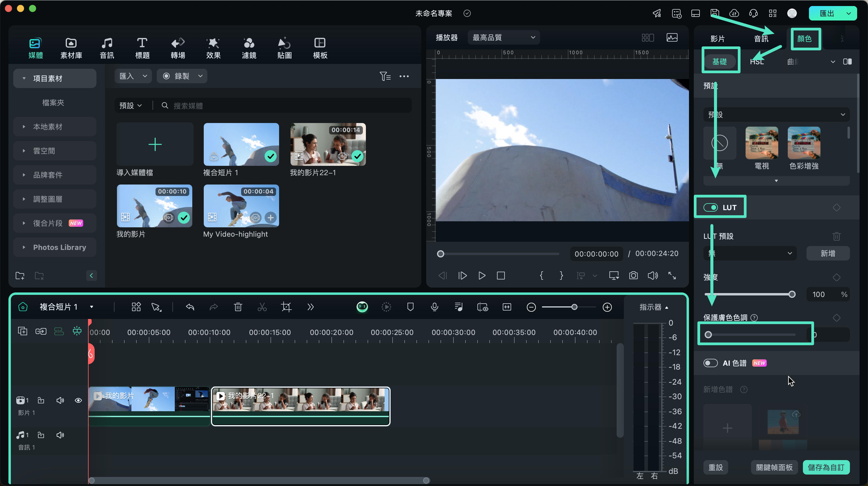Image resolution: width=868 pixels, height=486 pixels.
Task: Click the 保護膚色色調 slider handle
Action: pos(708,335)
